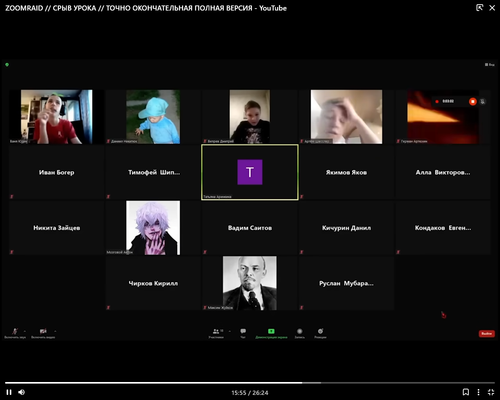
Task: Select the Якимов Яков tile
Action: coord(346,172)
